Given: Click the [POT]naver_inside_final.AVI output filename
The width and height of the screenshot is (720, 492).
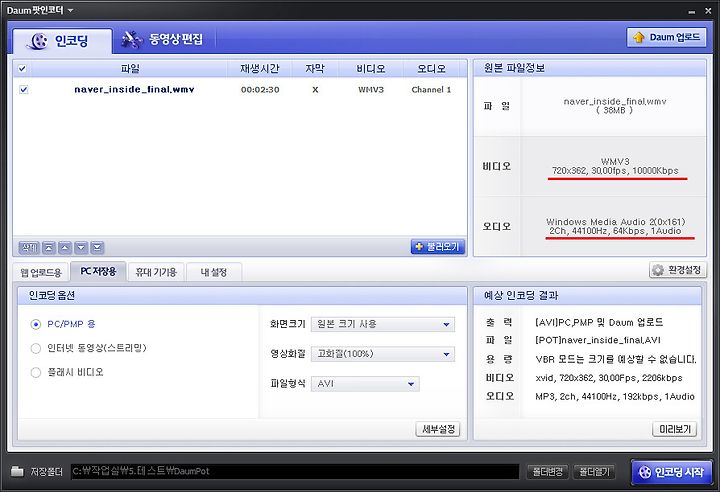Looking at the screenshot, I should click(x=597, y=340).
